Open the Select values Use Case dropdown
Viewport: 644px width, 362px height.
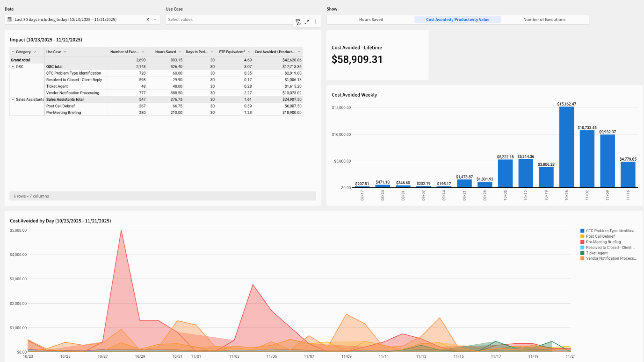(224, 19)
